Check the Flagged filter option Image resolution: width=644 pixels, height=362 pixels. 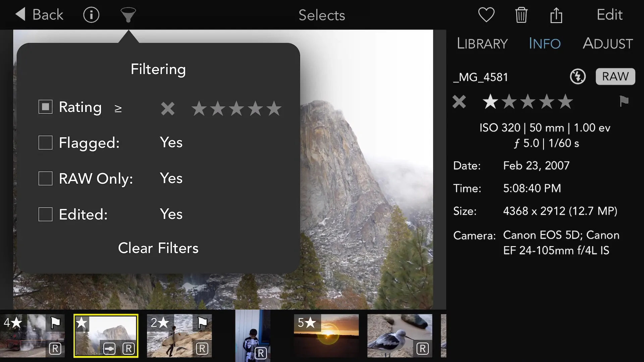pyautogui.click(x=45, y=142)
